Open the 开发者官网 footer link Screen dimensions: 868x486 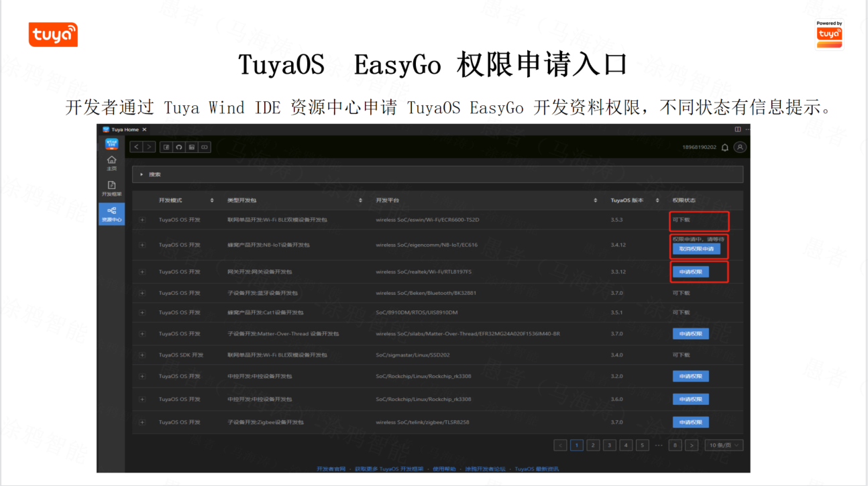coord(331,469)
